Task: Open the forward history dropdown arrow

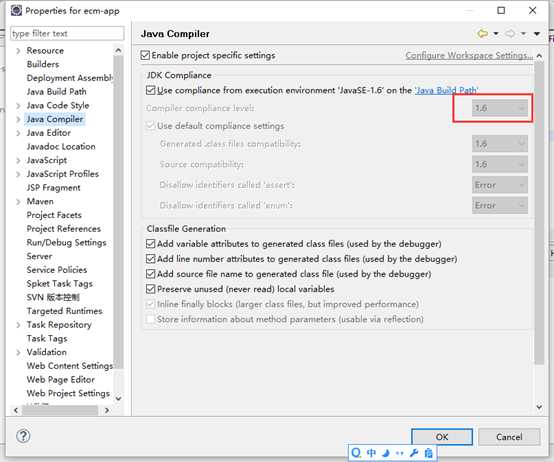Action: tap(524, 34)
